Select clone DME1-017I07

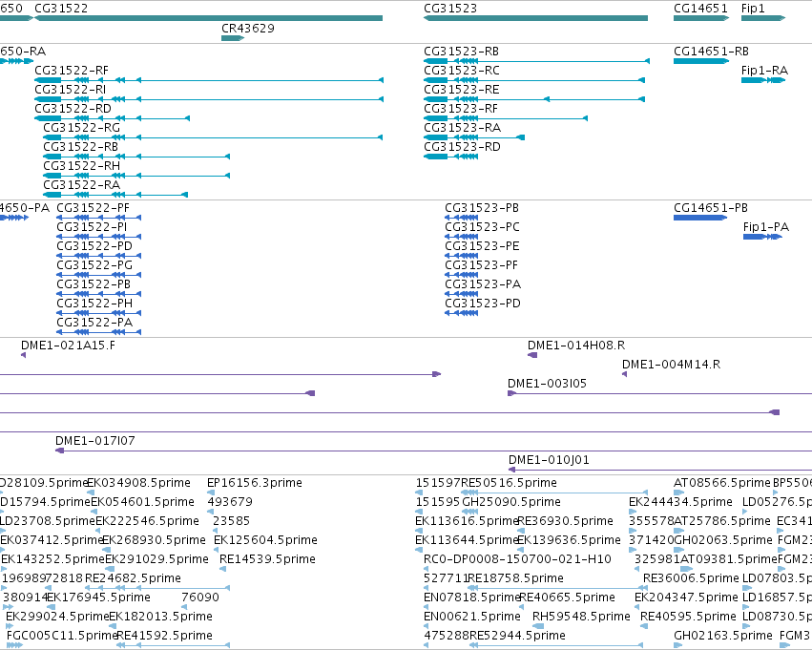[433, 451]
